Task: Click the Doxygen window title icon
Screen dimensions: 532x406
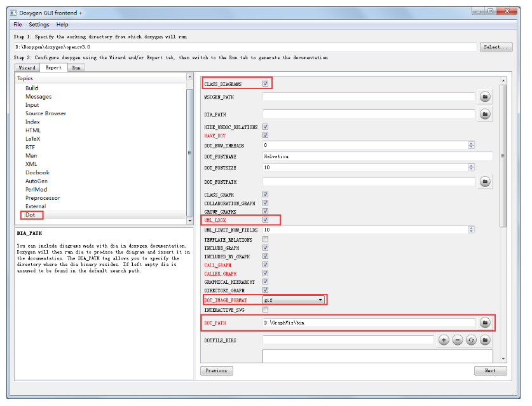Action: pos(13,13)
